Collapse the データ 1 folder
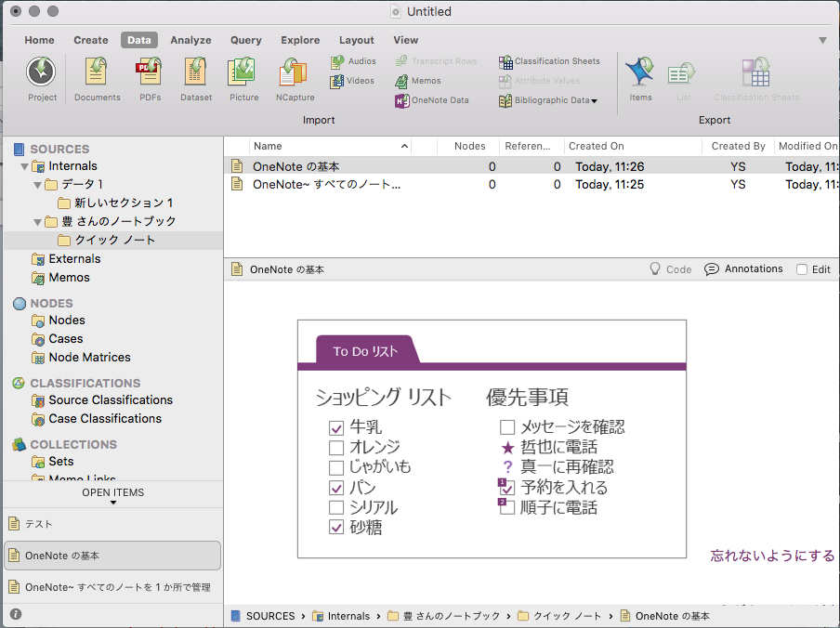 click(x=37, y=185)
